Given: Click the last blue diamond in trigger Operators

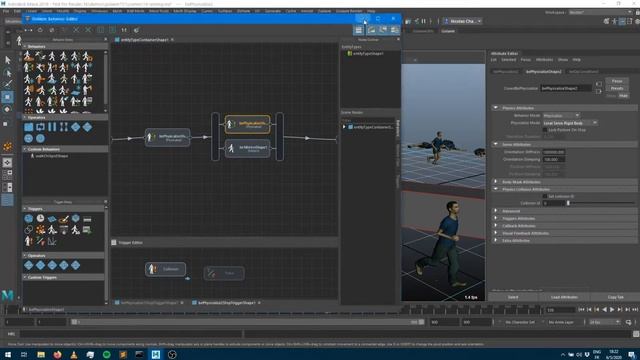Looking at the screenshot, I should pyautogui.click(x=76, y=265).
